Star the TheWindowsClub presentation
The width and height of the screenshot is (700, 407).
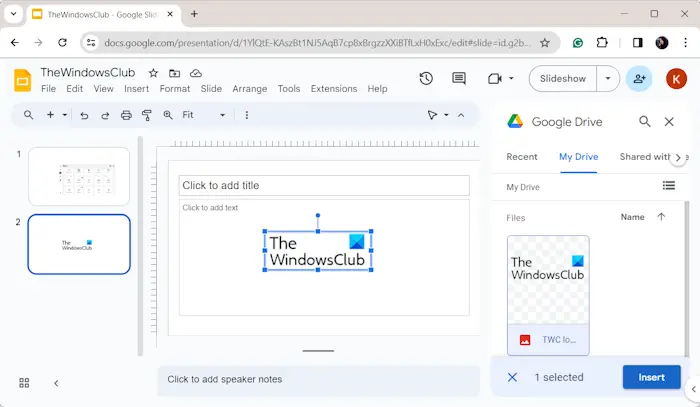coord(153,73)
